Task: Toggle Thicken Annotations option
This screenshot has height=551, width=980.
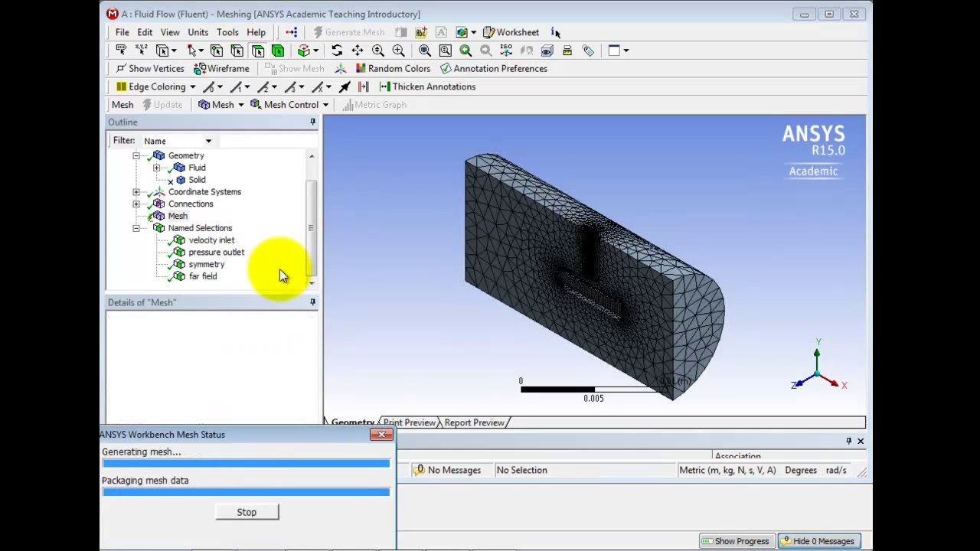Action: click(427, 86)
